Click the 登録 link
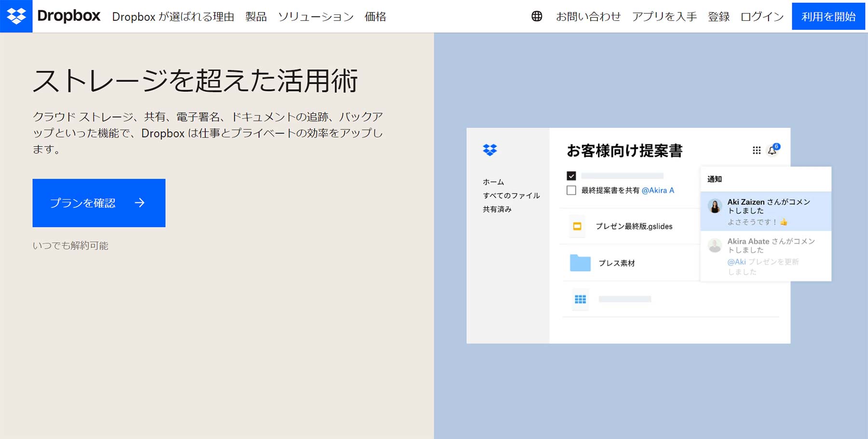Screen dimensions: 868x439 coord(719,16)
